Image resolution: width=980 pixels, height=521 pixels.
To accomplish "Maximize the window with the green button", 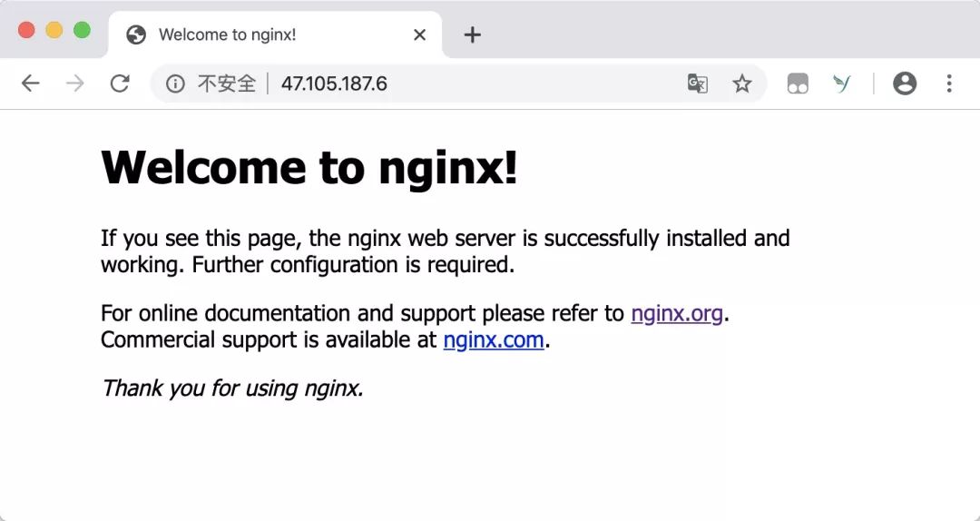I will pos(82,29).
